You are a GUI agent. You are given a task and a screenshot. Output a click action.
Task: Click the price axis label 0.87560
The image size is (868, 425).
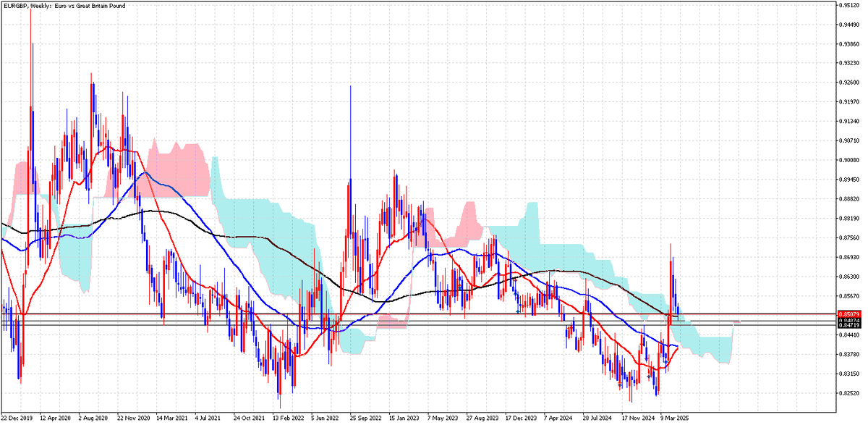[850, 237]
